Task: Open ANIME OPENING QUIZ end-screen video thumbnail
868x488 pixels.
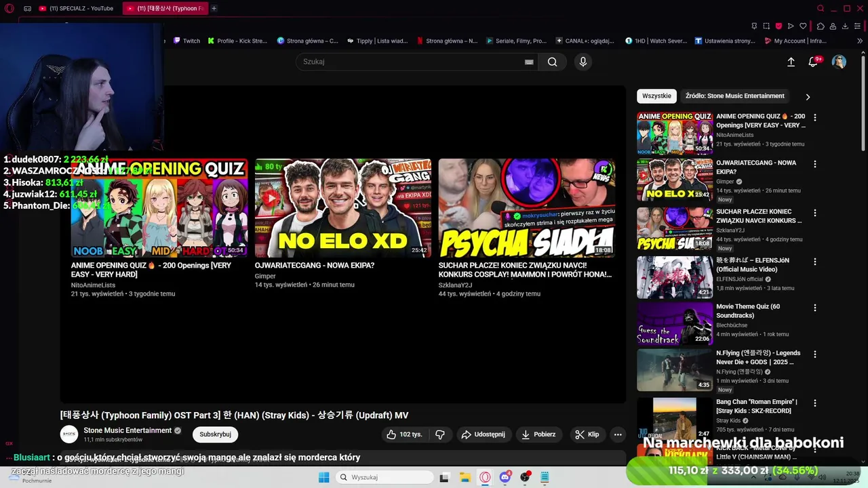Action: coord(159,208)
